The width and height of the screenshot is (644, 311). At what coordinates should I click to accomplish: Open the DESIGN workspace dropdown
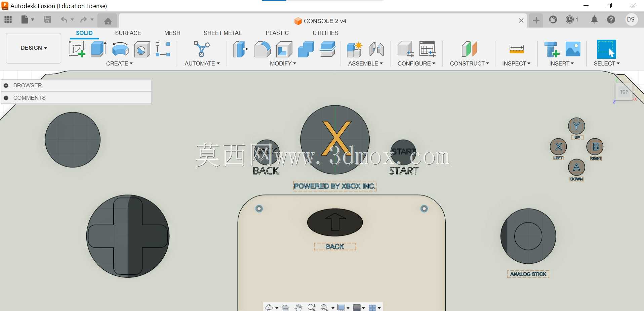pyautogui.click(x=34, y=48)
